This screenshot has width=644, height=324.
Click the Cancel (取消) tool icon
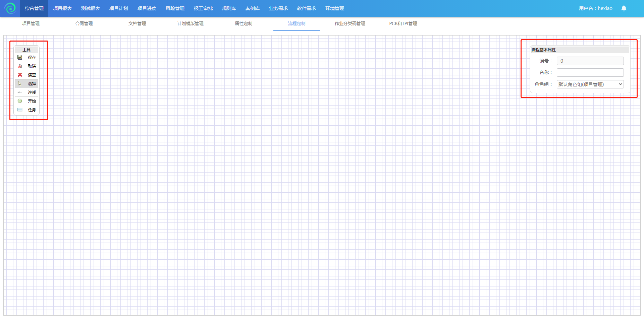[x=20, y=66]
